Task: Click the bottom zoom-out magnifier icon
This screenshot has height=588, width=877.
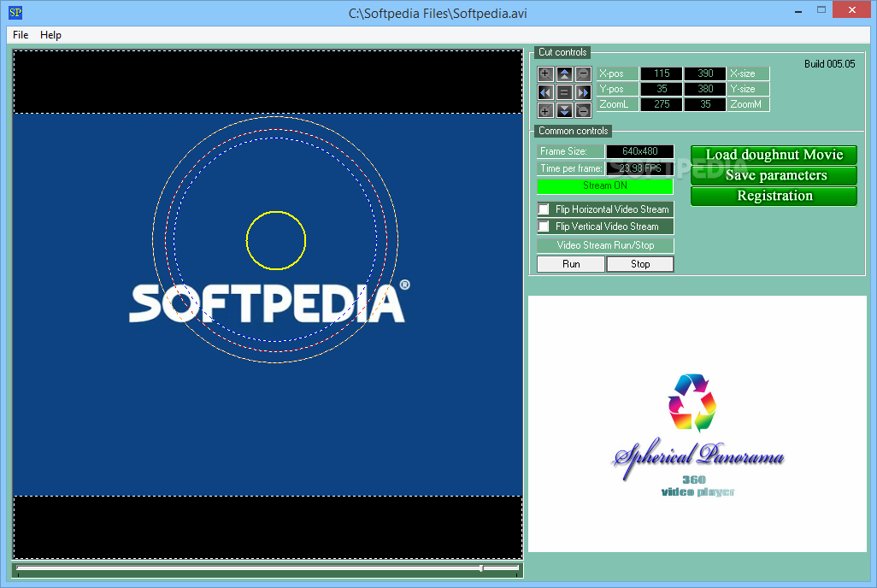Action: tap(583, 111)
